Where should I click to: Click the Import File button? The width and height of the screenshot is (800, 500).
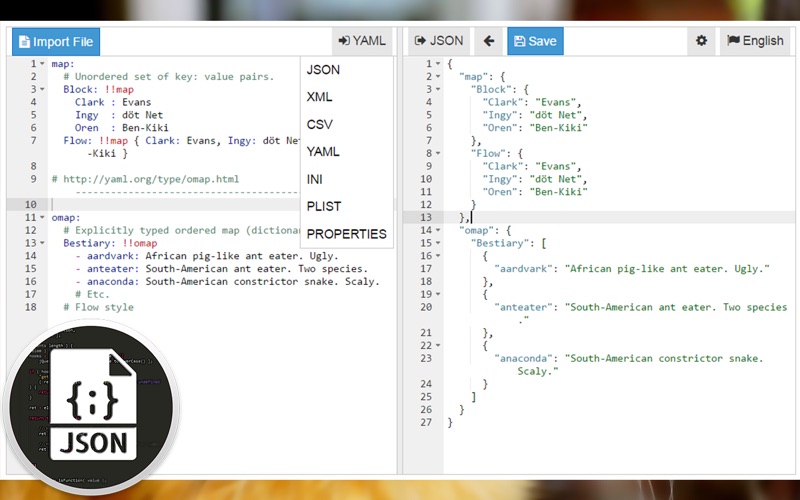pos(56,41)
